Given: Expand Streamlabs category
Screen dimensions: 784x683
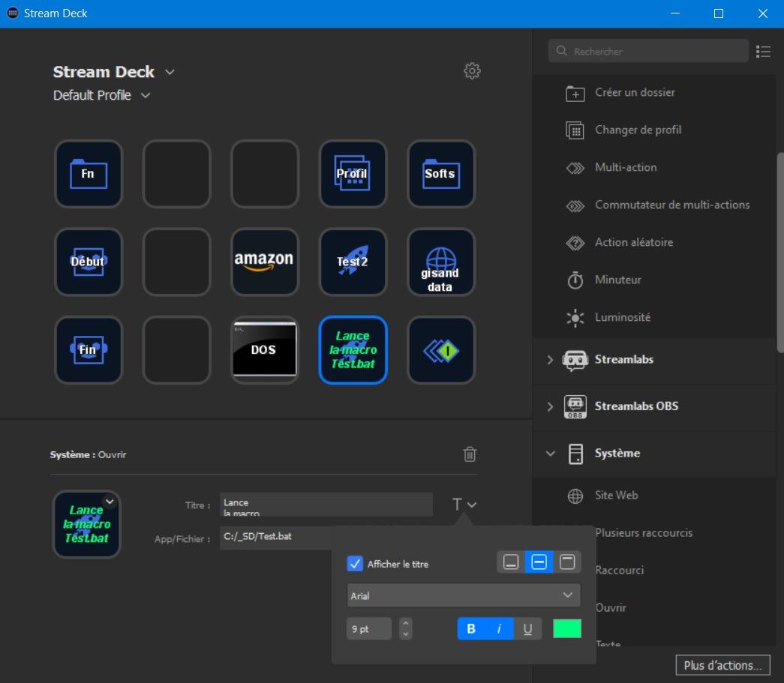Looking at the screenshot, I should (550, 360).
